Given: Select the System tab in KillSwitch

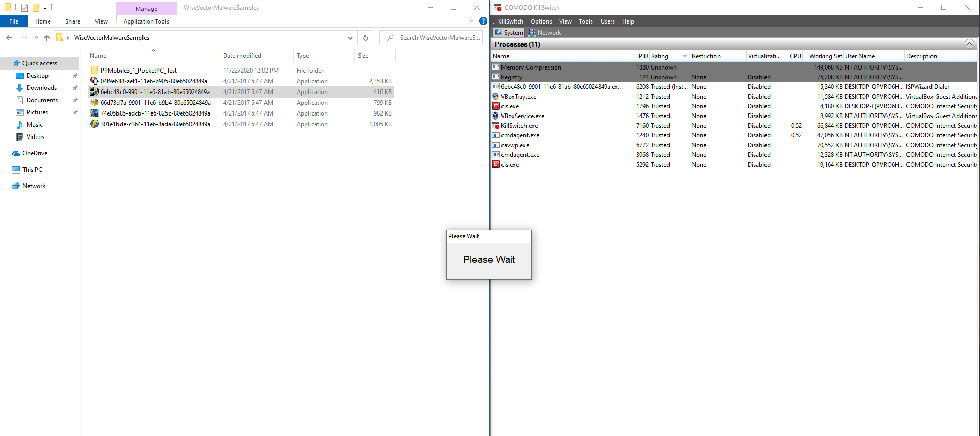Looking at the screenshot, I should (509, 33).
